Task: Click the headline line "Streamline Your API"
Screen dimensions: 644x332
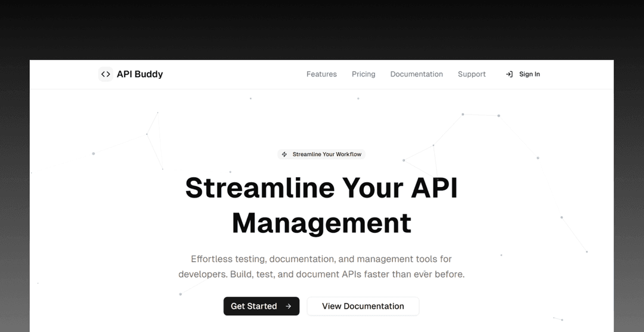Action: pyautogui.click(x=321, y=187)
